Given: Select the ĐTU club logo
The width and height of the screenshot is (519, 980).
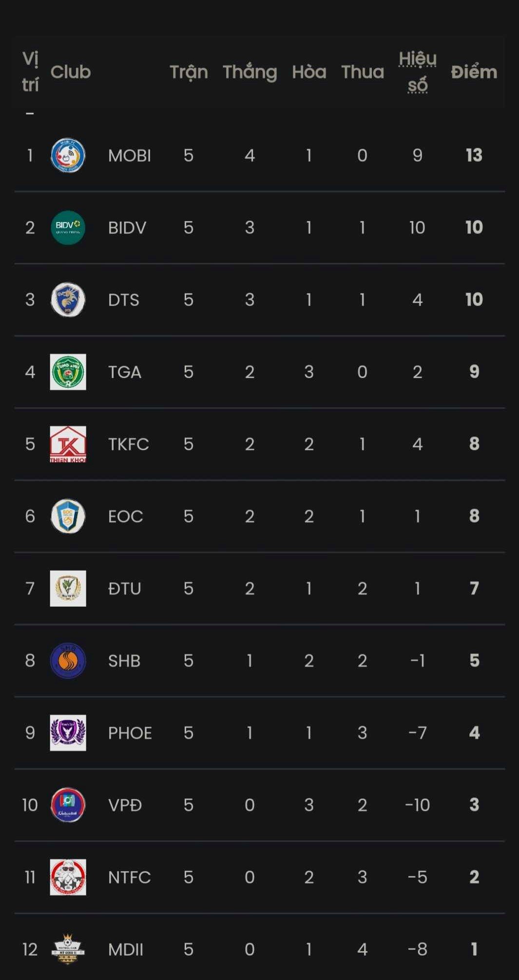Looking at the screenshot, I should tap(68, 588).
